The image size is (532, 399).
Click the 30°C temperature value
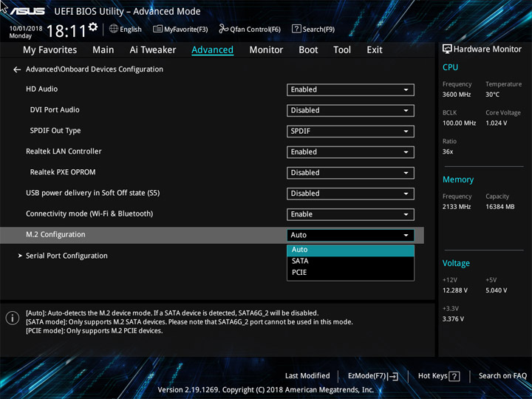(x=492, y=95)
